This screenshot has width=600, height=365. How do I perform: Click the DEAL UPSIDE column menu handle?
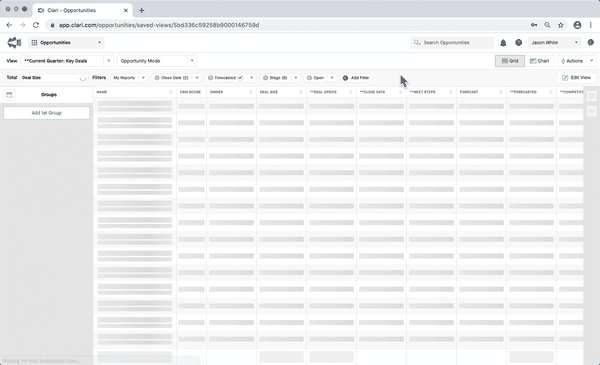(351, 92)
